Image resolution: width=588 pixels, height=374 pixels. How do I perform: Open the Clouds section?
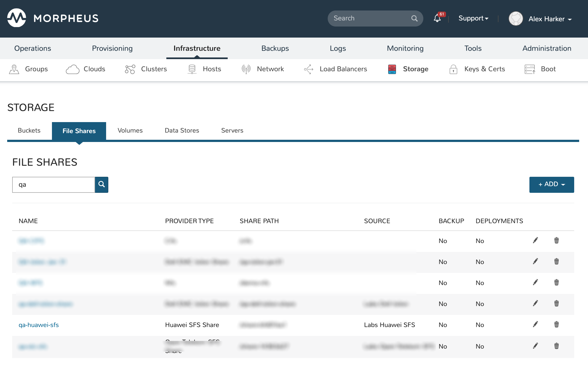click(86, 69)
